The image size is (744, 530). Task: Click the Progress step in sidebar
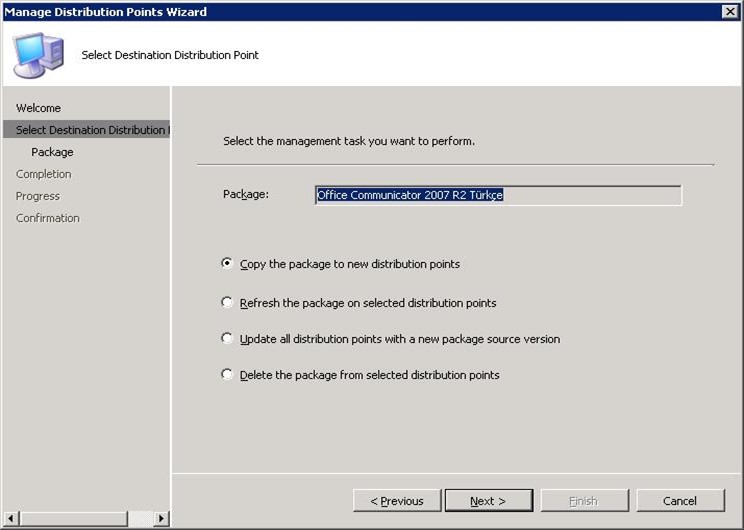[38, 196]
